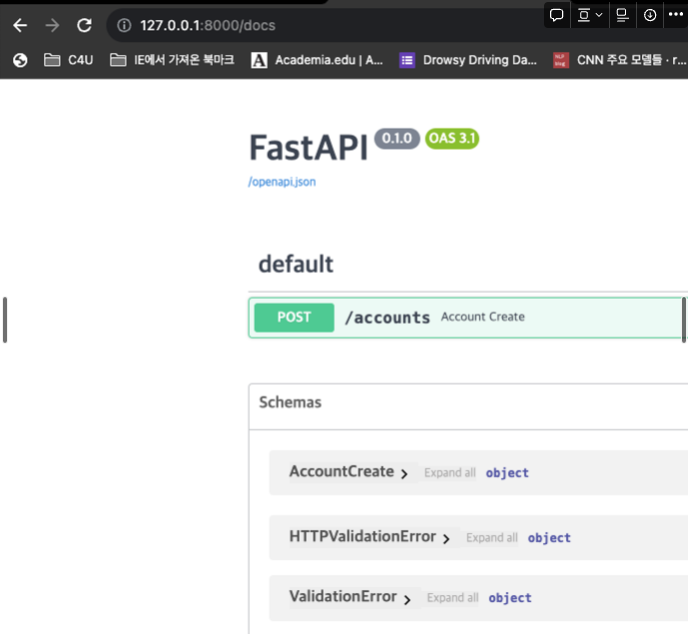The image size is (688, 634).
Task: Go back with the browser back arrow
Action: pyautogui.click(x=20, y=25)
